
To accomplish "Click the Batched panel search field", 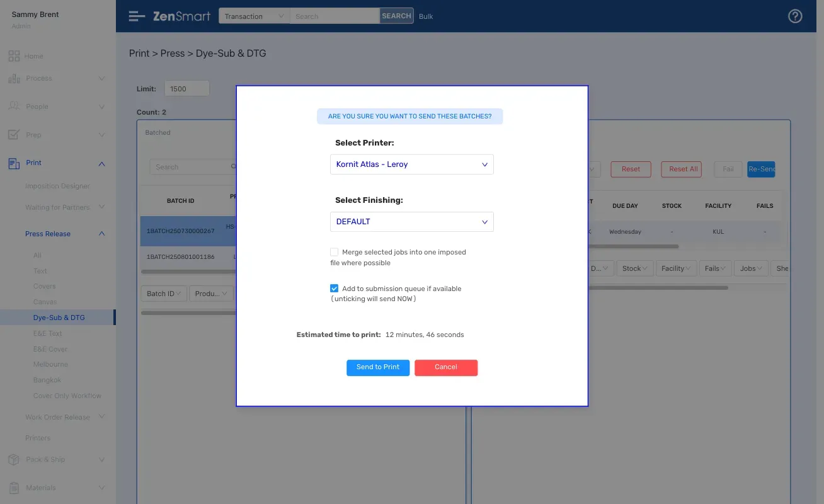I will pos(192,167).
